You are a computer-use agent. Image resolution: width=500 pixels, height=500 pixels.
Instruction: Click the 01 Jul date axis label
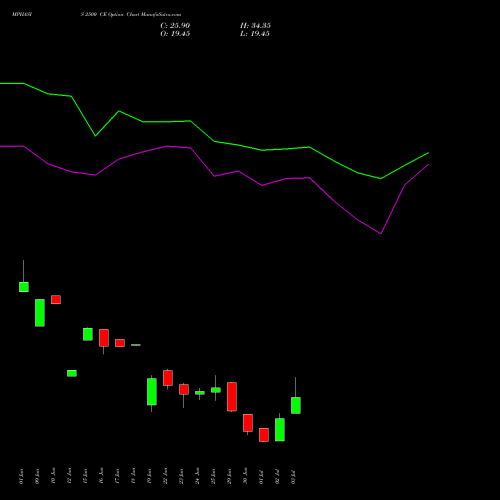(x=261, y=477)
